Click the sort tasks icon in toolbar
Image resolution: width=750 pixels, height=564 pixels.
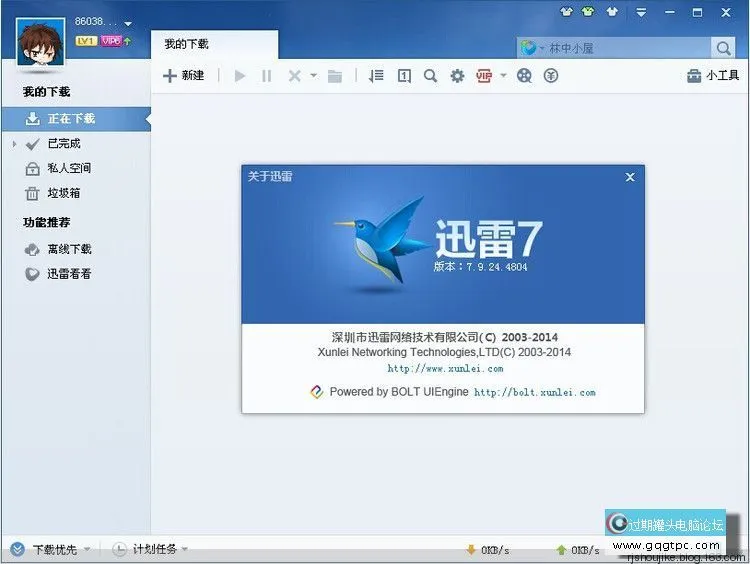376,76
